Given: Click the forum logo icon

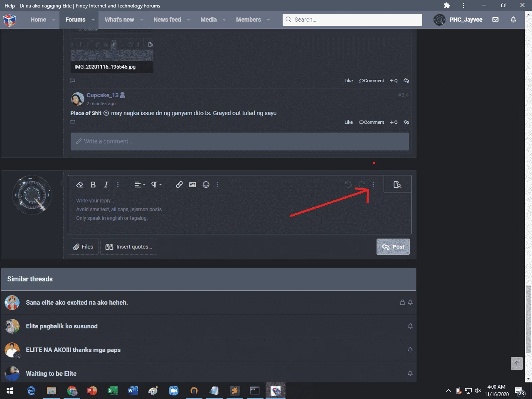Looking at the screenshot, I should pos(10,20).
